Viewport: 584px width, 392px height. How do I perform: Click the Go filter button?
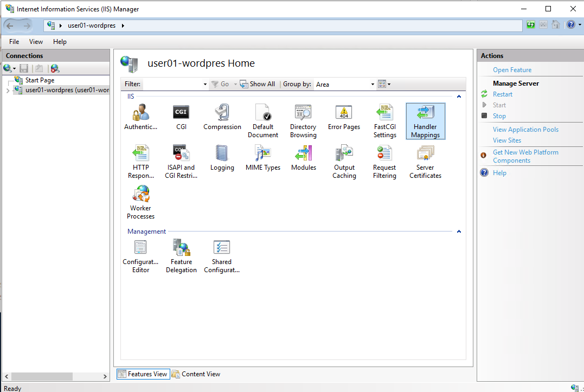click(221, 84)
